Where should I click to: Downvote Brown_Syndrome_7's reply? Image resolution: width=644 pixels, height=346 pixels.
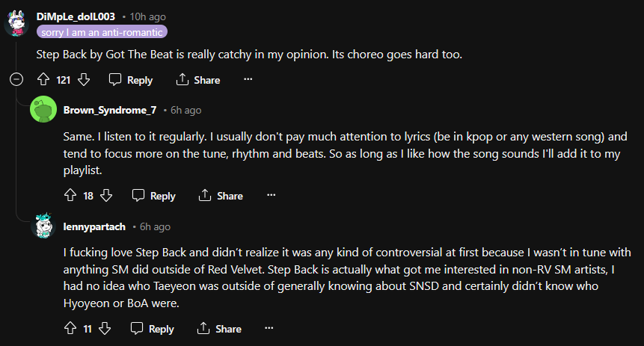(x=106, y=196)
